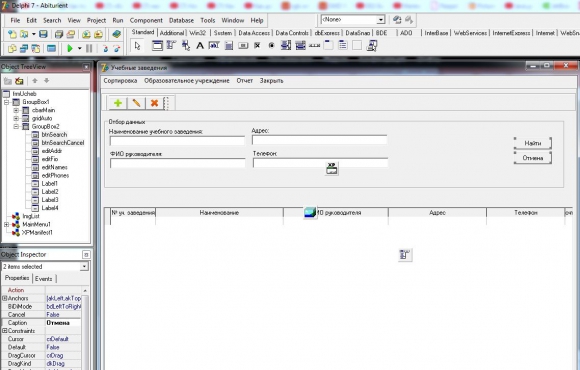Click the Save disk icon in the toolbar

43,34
